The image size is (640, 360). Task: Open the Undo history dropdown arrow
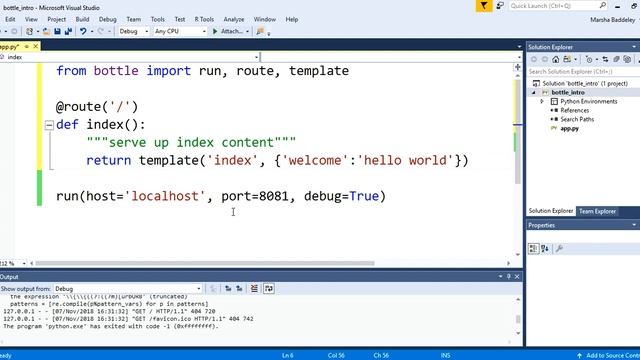[92, 31]
